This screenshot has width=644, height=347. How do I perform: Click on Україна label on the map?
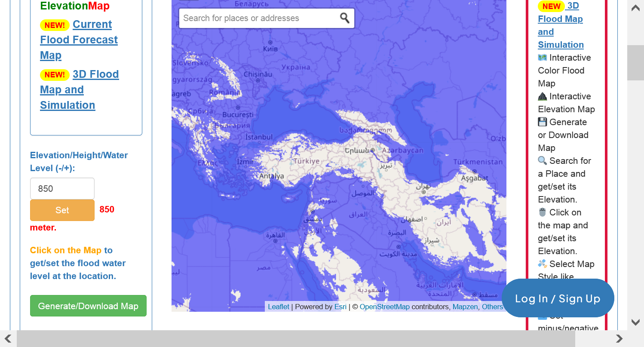point(296,67)
